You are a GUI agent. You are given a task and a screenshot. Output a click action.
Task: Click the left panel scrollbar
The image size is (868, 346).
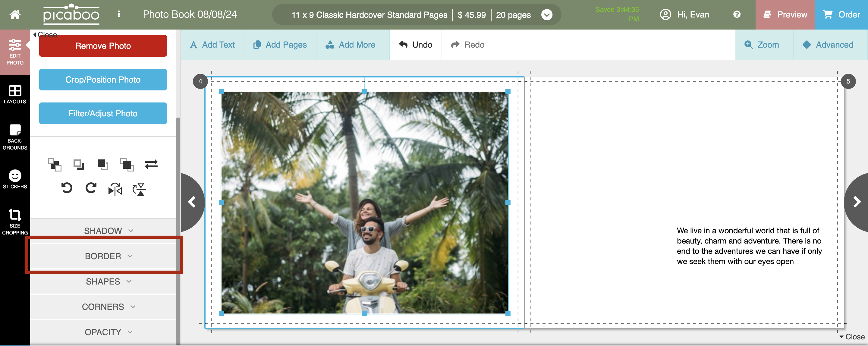pos(178,231)
